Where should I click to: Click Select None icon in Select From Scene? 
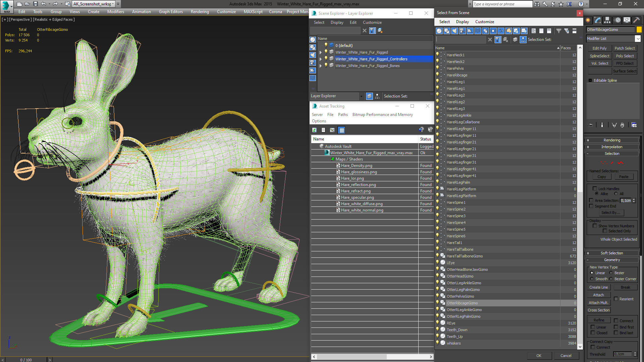(x=541, y=31)
